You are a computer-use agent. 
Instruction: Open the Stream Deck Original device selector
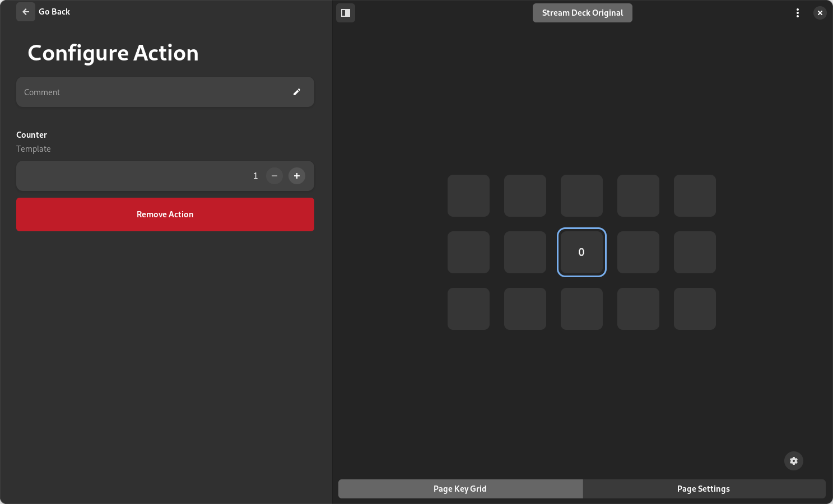point(583,13)
